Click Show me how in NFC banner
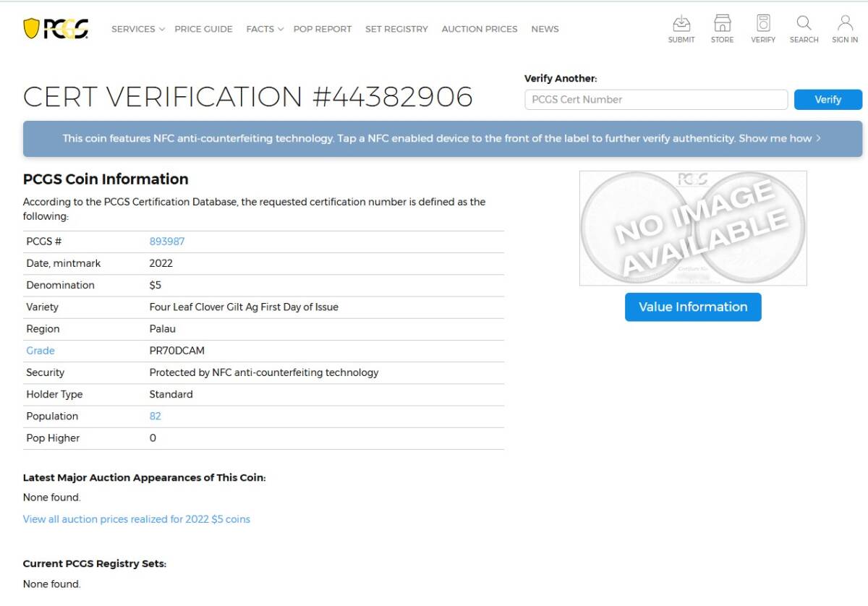 click(x=780, y=138)
